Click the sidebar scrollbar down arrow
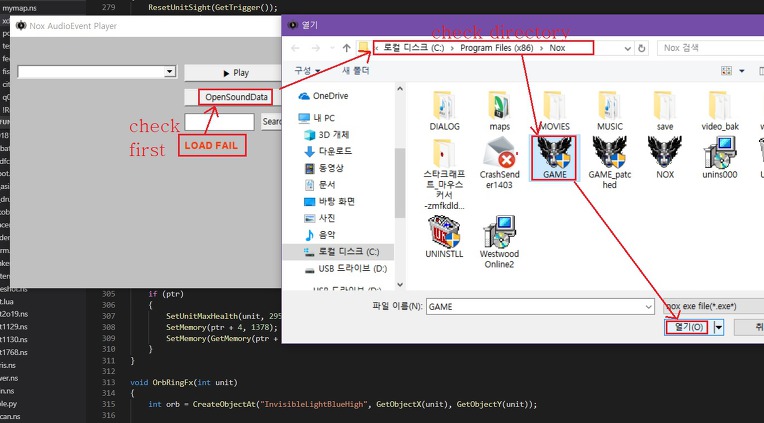The image size is (764, 423). (400, 285)
